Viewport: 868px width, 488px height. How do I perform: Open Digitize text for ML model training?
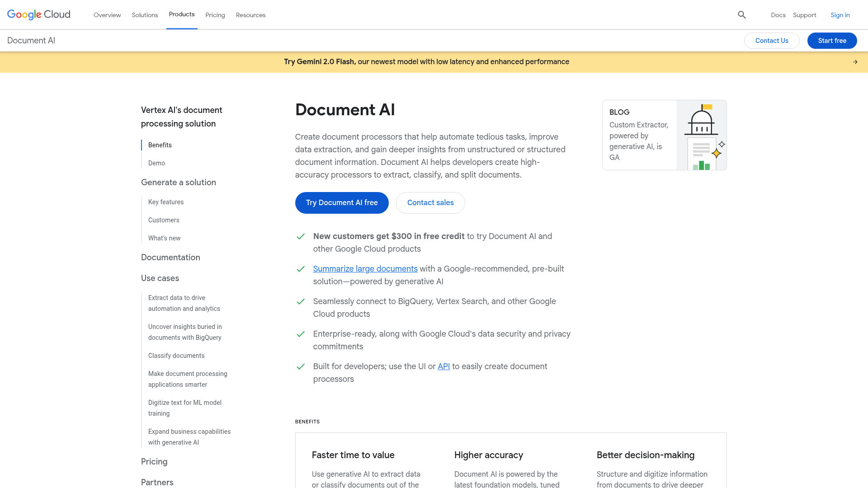tap(185, 408)
